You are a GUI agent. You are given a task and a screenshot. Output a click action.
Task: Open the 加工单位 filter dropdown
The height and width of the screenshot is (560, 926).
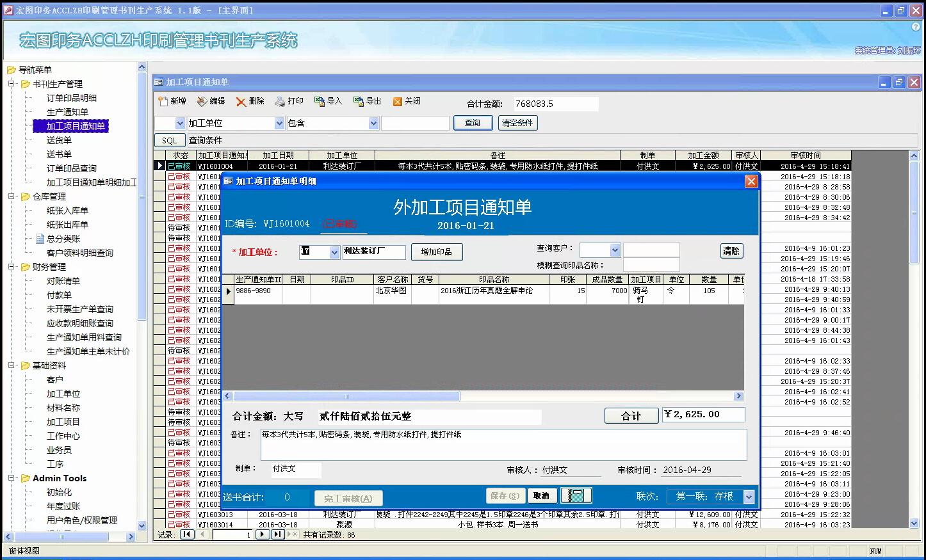[x=279, y=122]
